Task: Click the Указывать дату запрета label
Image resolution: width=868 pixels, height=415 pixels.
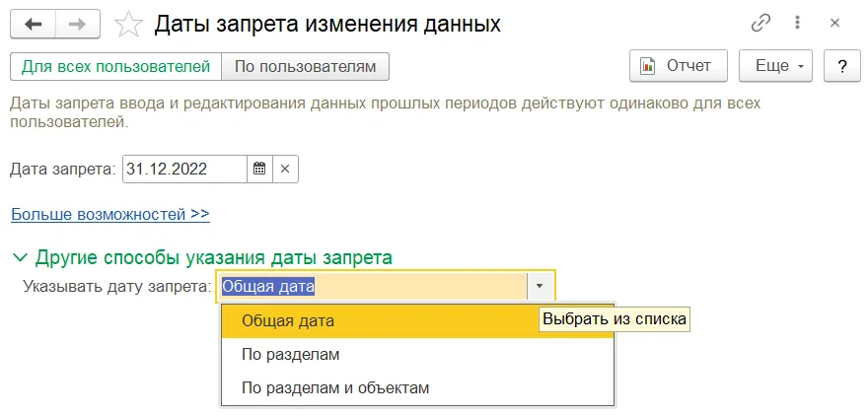Action: pos(117,287)
